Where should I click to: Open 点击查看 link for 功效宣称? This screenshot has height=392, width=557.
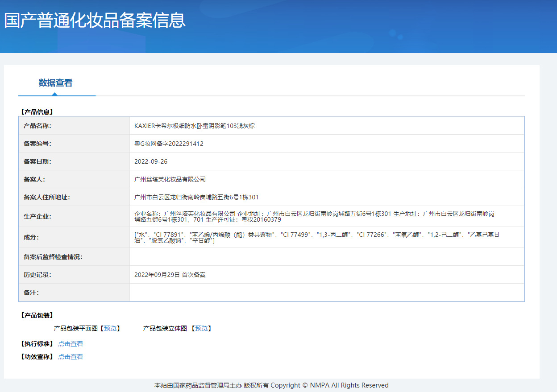coord(71,357)
